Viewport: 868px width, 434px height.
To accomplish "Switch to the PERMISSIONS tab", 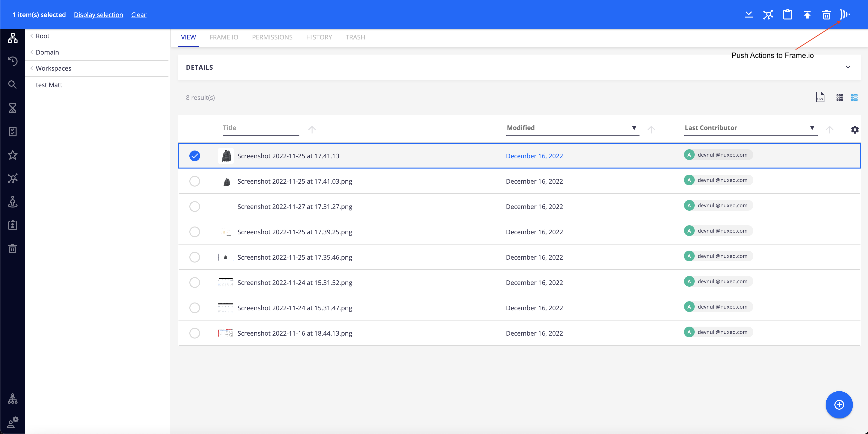I will (x=272, y=37).
